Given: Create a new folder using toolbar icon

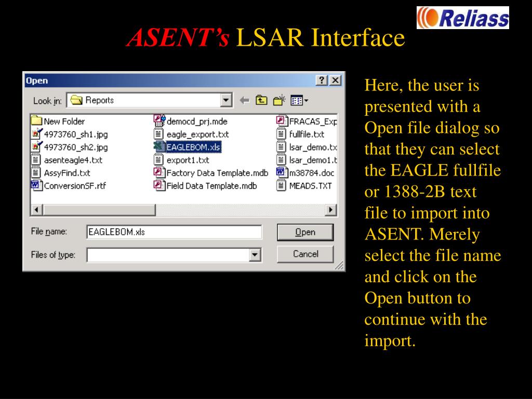Looking at the screenshot, I should click(x=280, y=100).
